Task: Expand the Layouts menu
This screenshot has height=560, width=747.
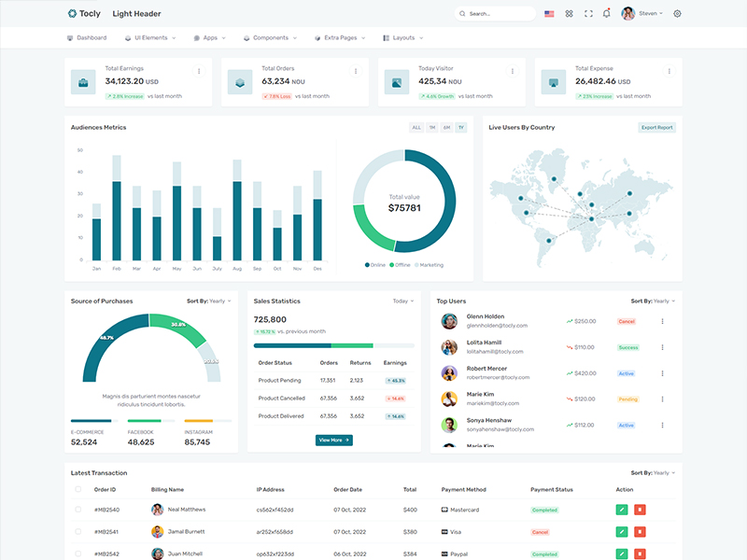Action: (403, 37)
